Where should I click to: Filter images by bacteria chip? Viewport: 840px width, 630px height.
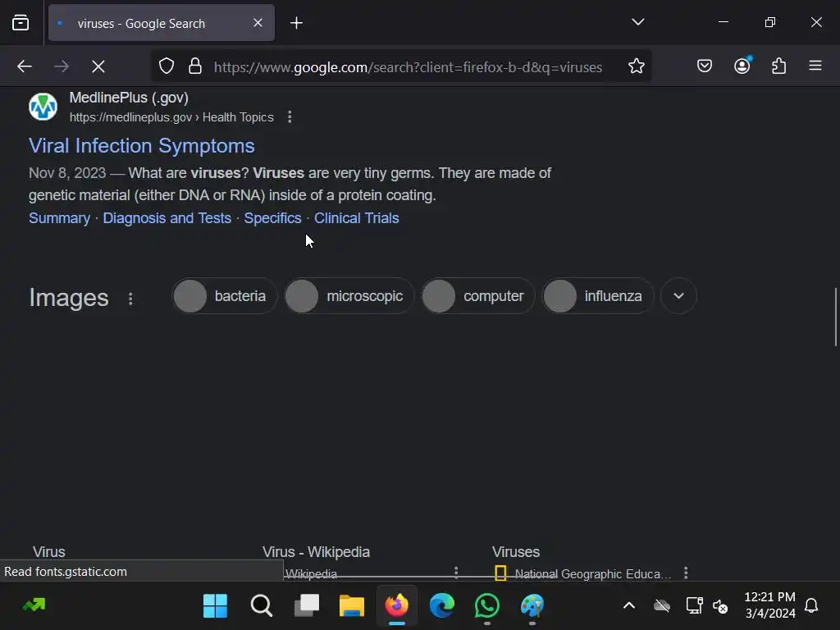pos(225,295)
